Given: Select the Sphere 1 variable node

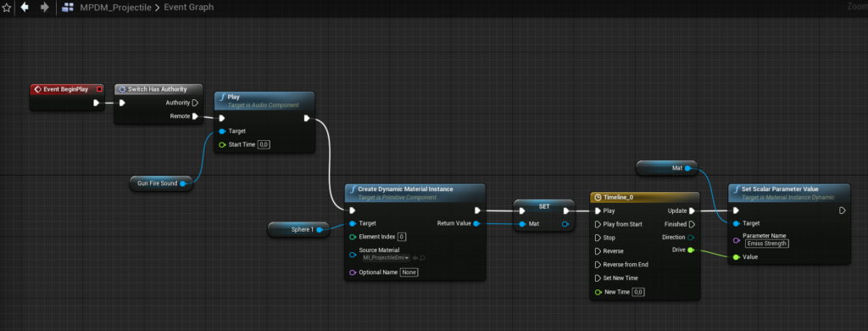Looking at the screenshot, I should point(298,229).
